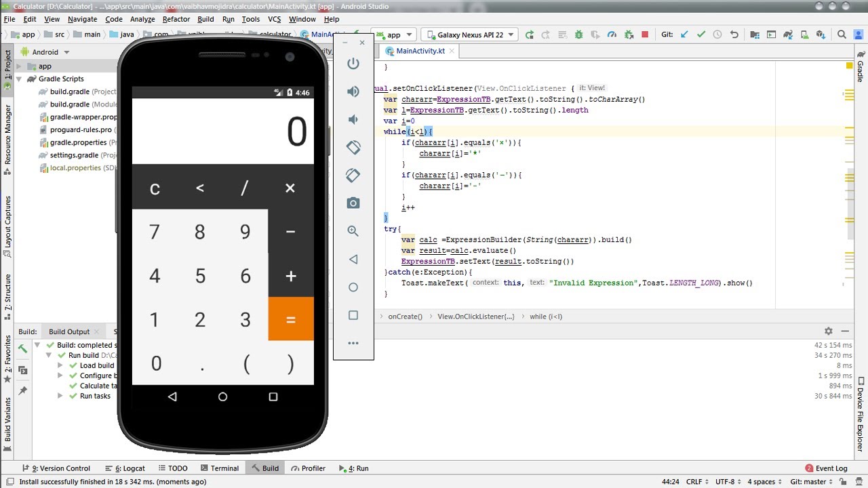Stop the running app with red square
The image size is (868, 488).
click(645, 35)
